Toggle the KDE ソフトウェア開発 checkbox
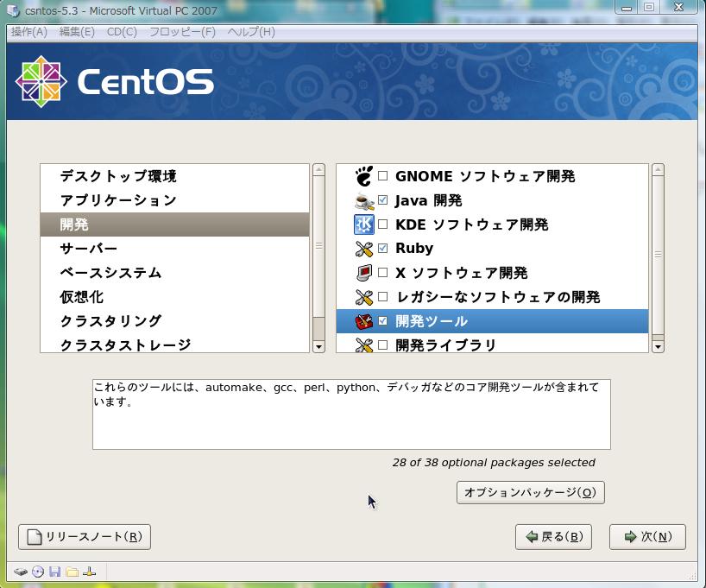Screen dimensions: 706x588 [383, 224]
